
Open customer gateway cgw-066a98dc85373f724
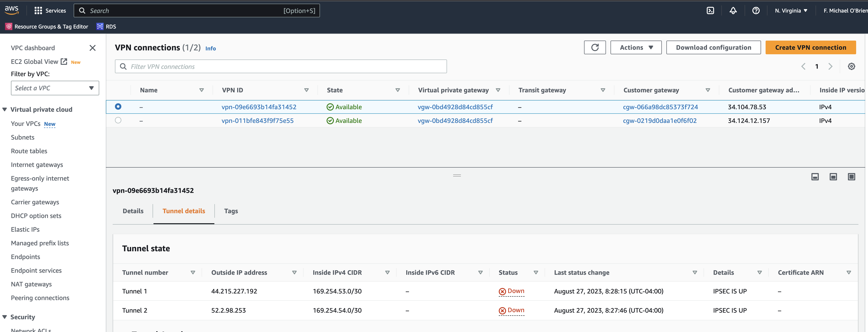click(x=660, y=106)
